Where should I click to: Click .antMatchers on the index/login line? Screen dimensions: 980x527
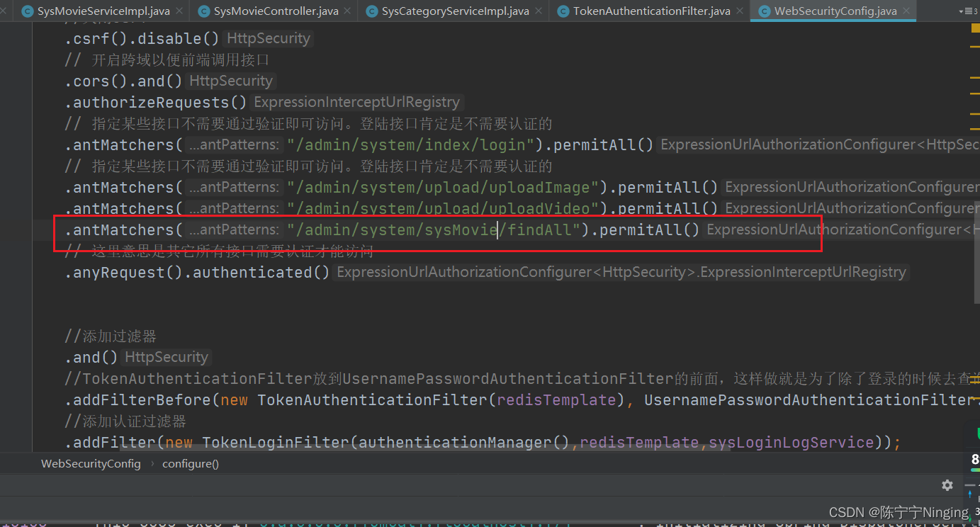coord(119,145)
